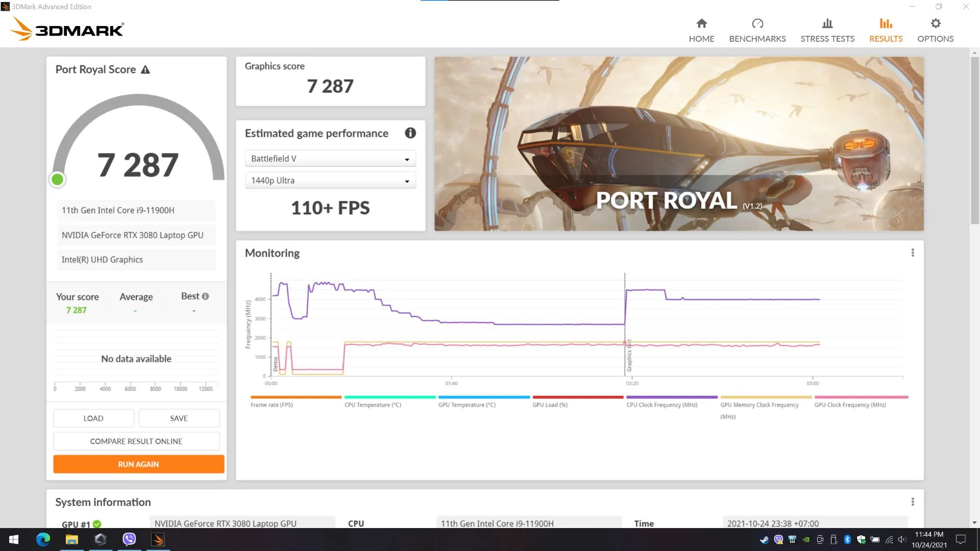Screen dimensions: 980x551
Task: Toggle CPU Clock Frequency legend series
Action: (671, 402)
